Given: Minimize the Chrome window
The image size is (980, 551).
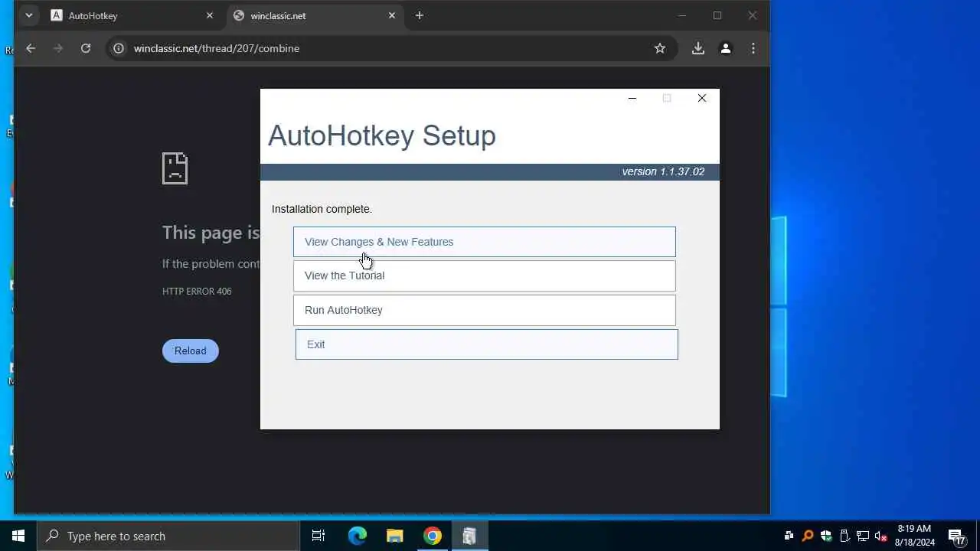Looking at the screenshot, I should [x=682, y=15].
